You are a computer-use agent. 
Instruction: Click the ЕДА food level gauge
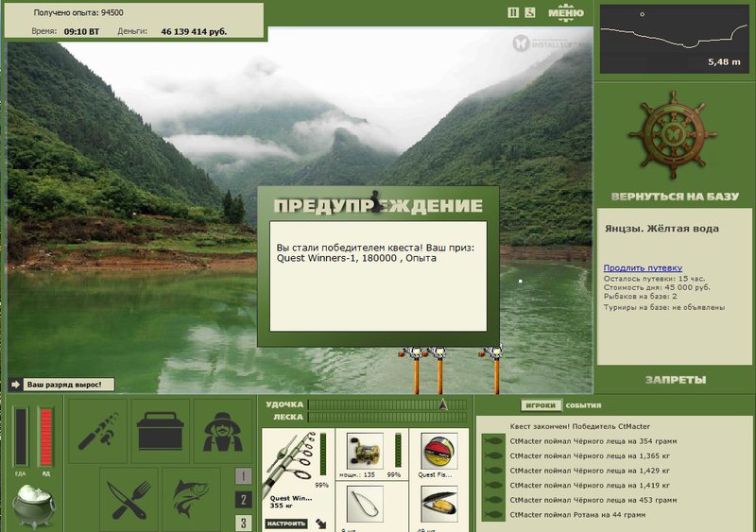[x=21, y=438]
